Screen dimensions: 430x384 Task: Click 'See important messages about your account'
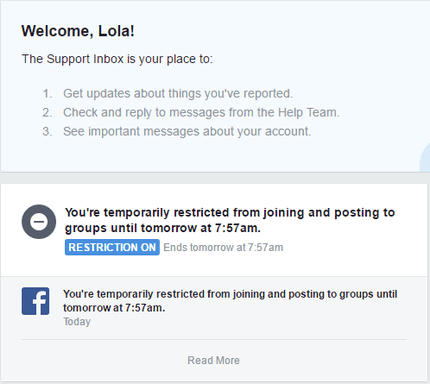tap(187, 131)
